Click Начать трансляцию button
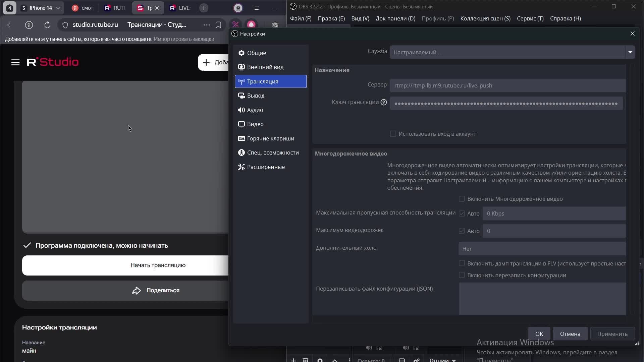The height and width of the screenshot is (362, 644). [125, 265]
